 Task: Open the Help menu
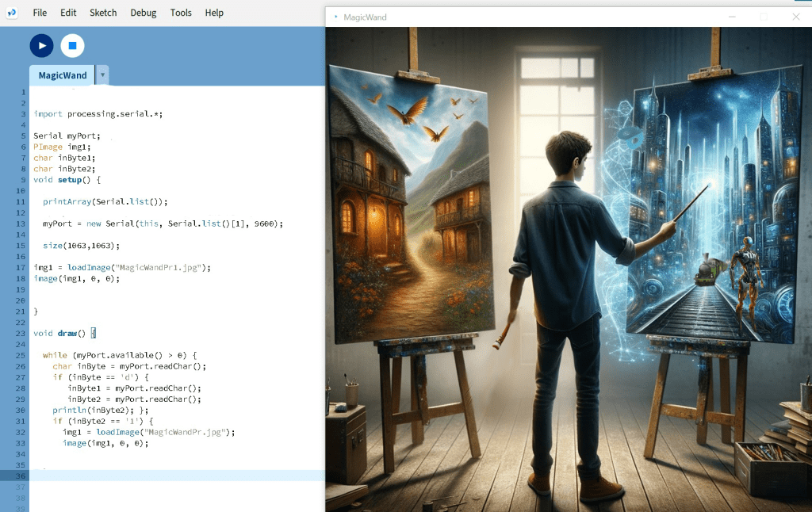click(214, 13)
